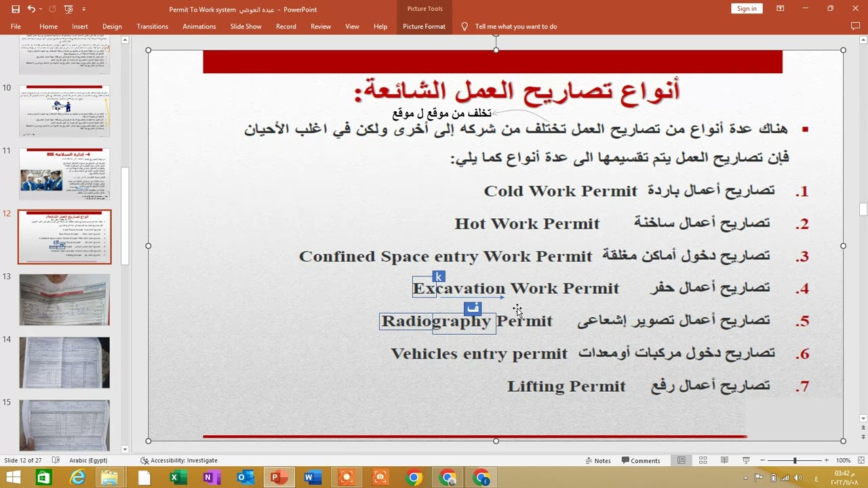Select slide 14 thumbnail
The image size is (868, 488).
coord(64,363)
